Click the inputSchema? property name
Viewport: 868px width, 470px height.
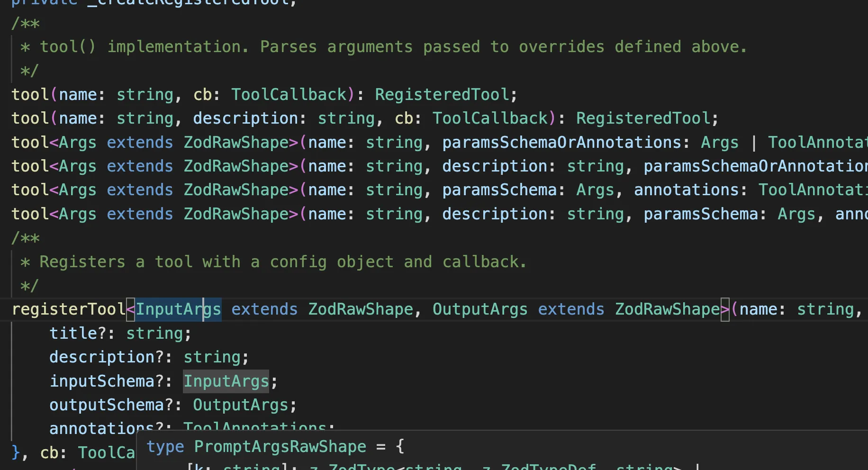[110, 381]
